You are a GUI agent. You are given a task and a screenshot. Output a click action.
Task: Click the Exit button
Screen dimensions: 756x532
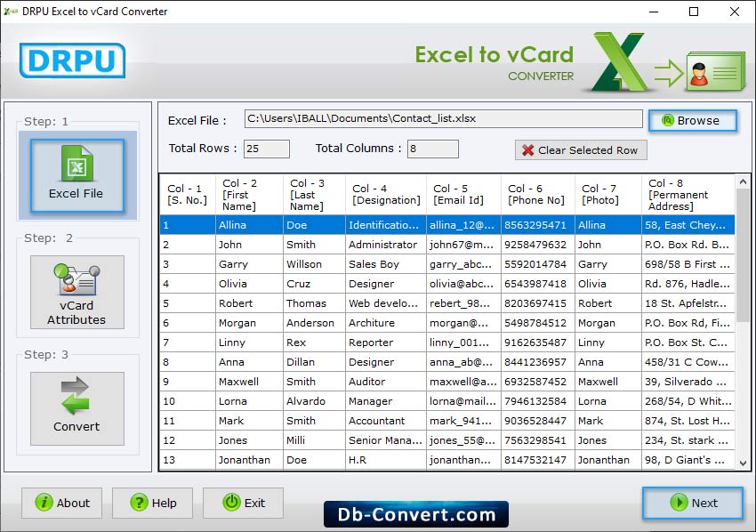pyautogui.click(x=243, y=503)
